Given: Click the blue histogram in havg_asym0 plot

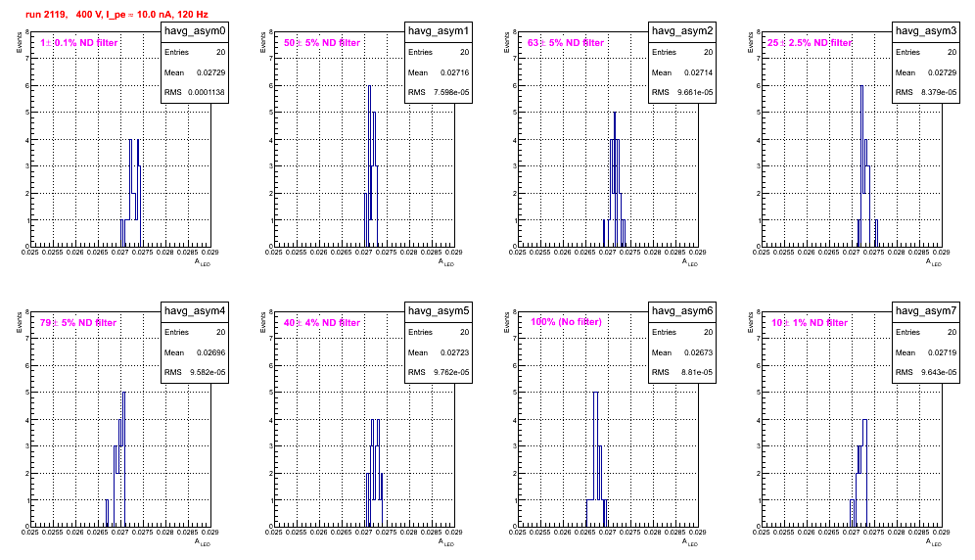Looking at the screenshot, I should (x=131, y=193).
